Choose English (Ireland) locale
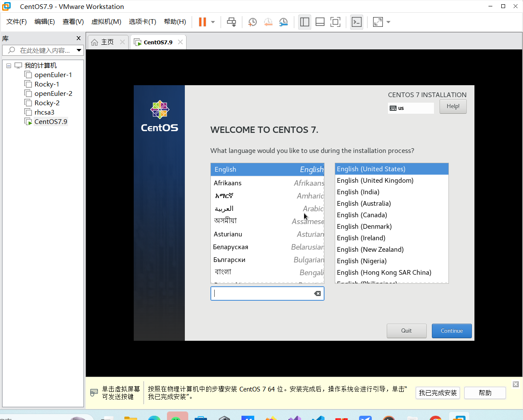 click(x=392, y=238)
